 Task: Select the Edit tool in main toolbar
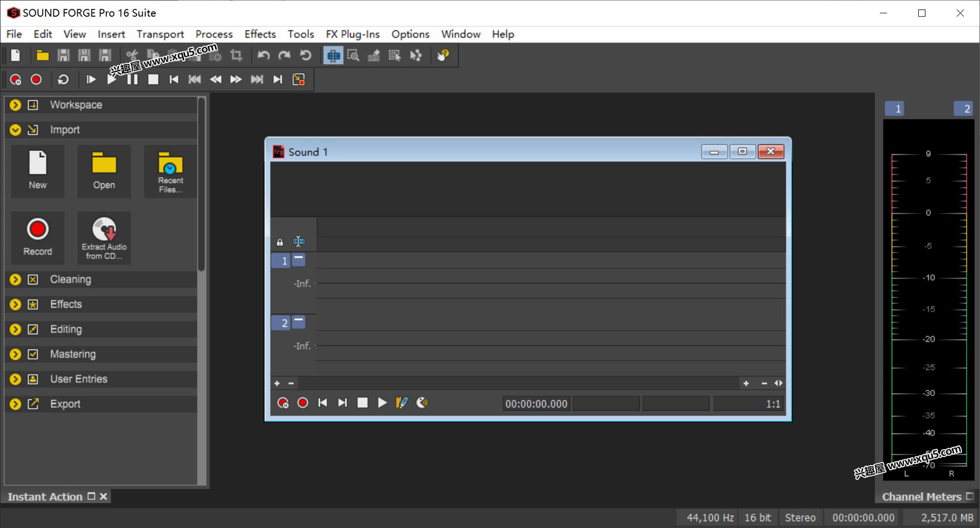[x=333, y=55]
